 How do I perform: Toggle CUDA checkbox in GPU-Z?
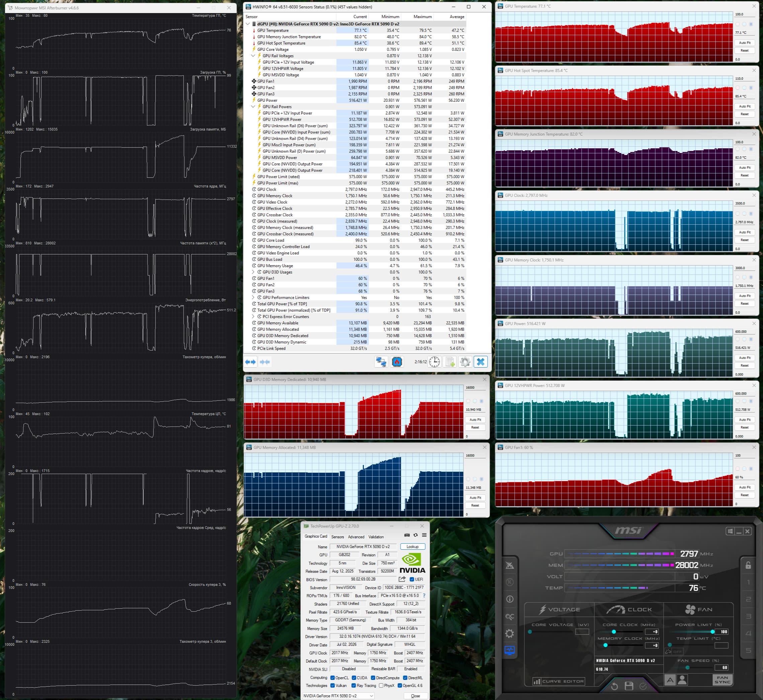tap(354, 678)
